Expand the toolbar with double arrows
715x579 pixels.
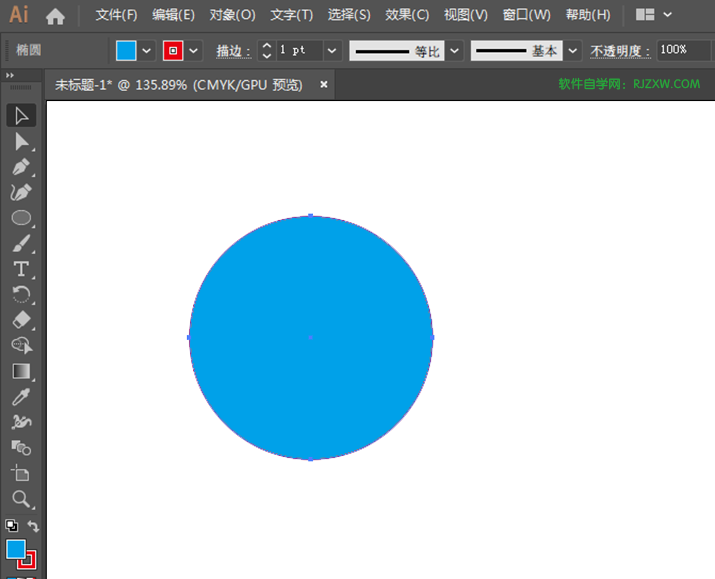click(10, 75)
